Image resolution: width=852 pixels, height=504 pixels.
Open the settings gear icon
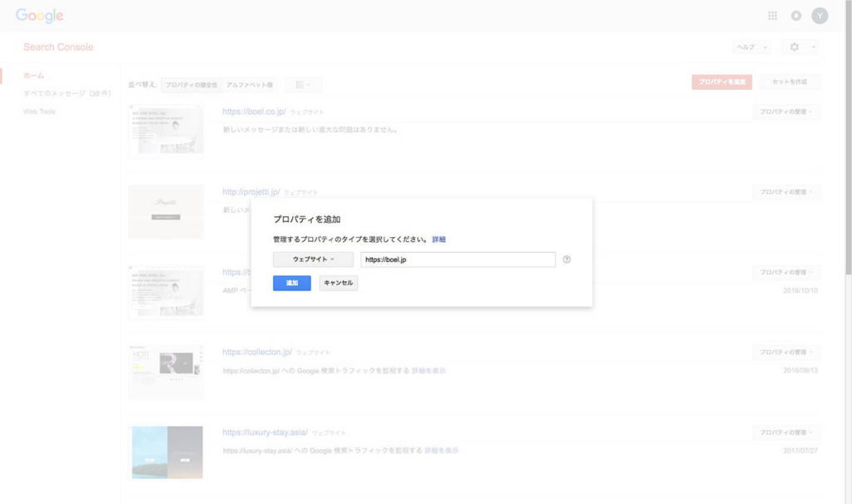(795, 47)
